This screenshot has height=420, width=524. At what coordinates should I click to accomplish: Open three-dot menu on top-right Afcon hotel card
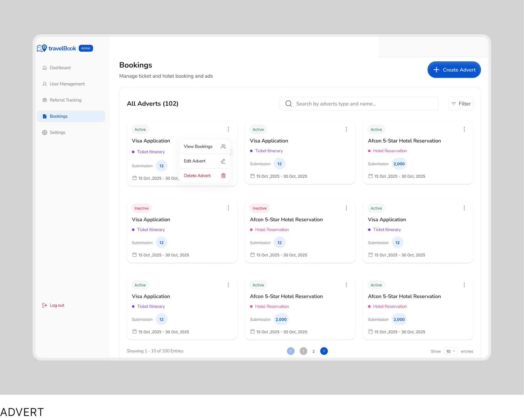pos(464,129)
